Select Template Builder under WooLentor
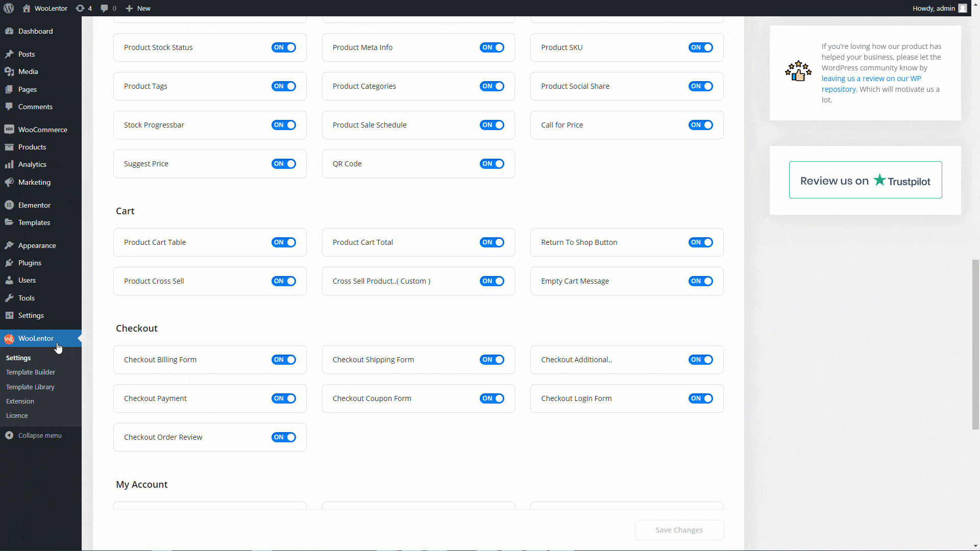980x551 pixels. (x=31, y=372)
